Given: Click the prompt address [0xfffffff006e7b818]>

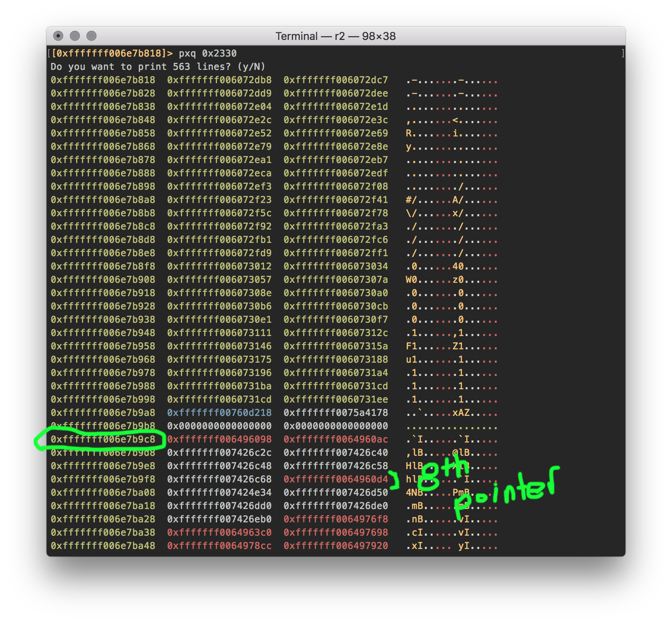Looking at the screenshot, I should (x=111, y=54).
